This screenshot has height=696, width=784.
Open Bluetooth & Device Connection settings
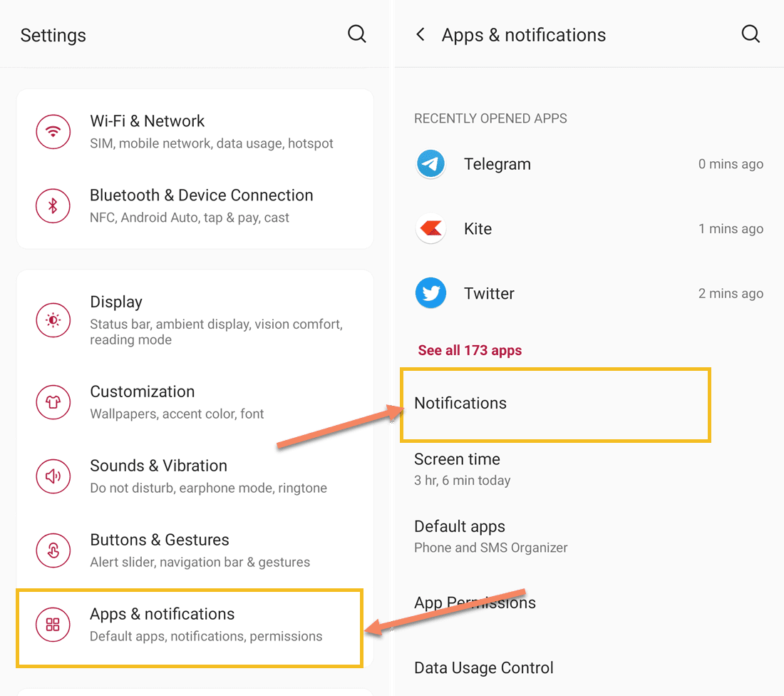click(195, 206)
